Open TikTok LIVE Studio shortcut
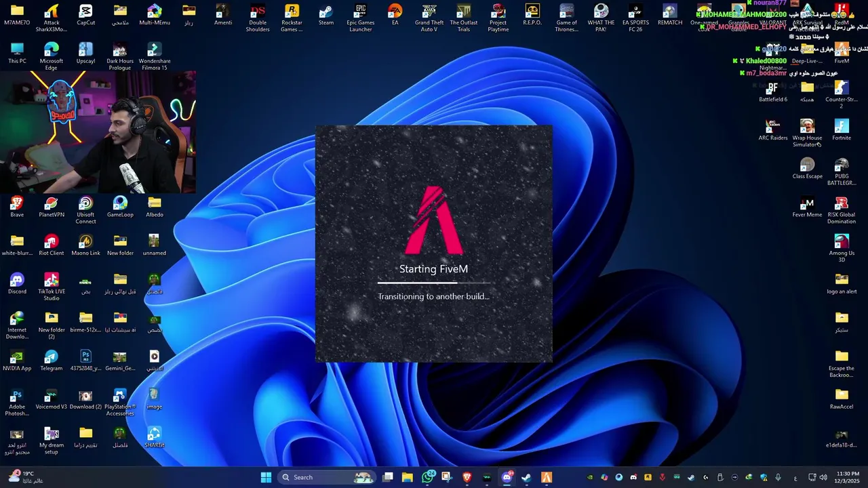 click(x=52, y=287)
